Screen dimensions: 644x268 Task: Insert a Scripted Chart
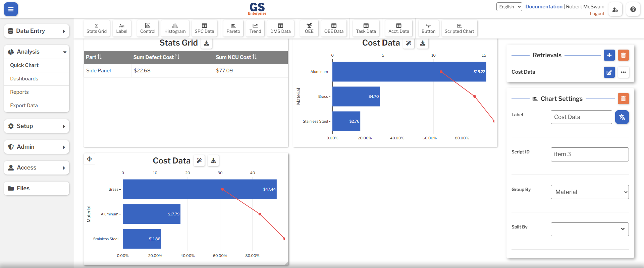(459, 28)
